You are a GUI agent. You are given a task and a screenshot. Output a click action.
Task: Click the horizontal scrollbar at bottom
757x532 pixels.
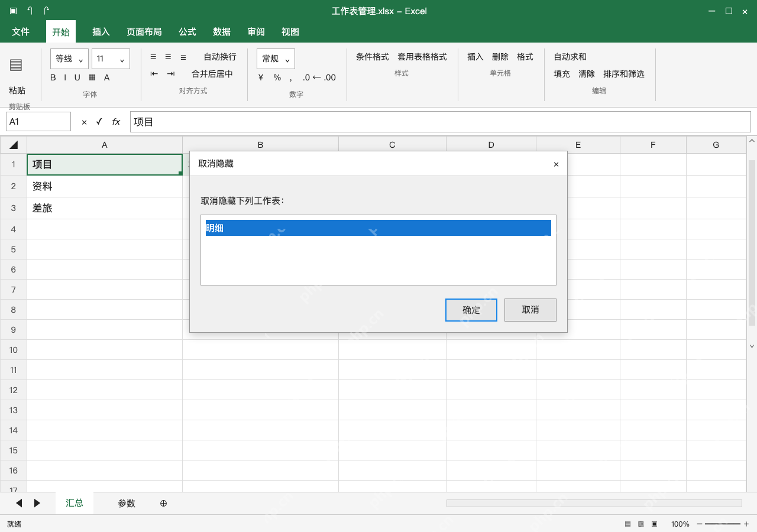594,503
